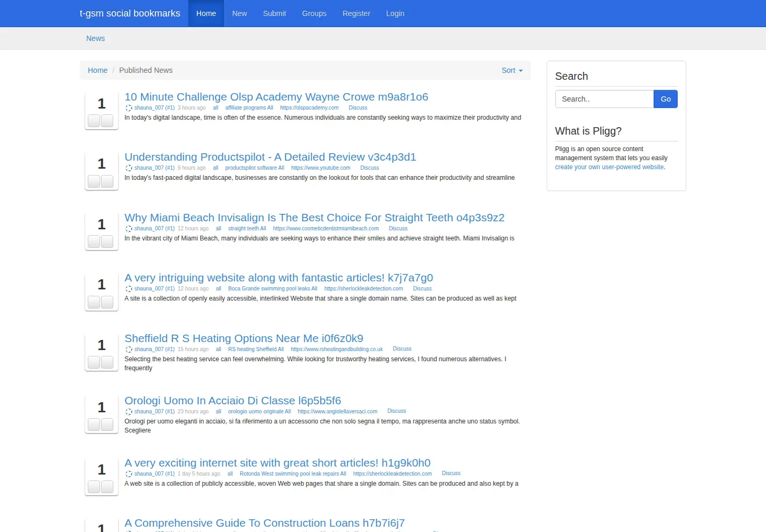Visit the https://olspacademy.com link

pyautogui.click(x=309, y=107)
